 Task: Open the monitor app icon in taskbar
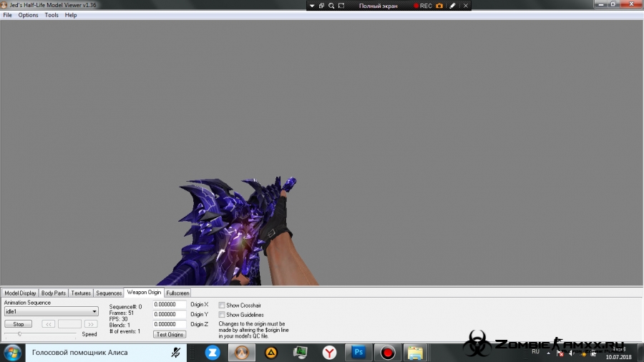coord(301,353)
